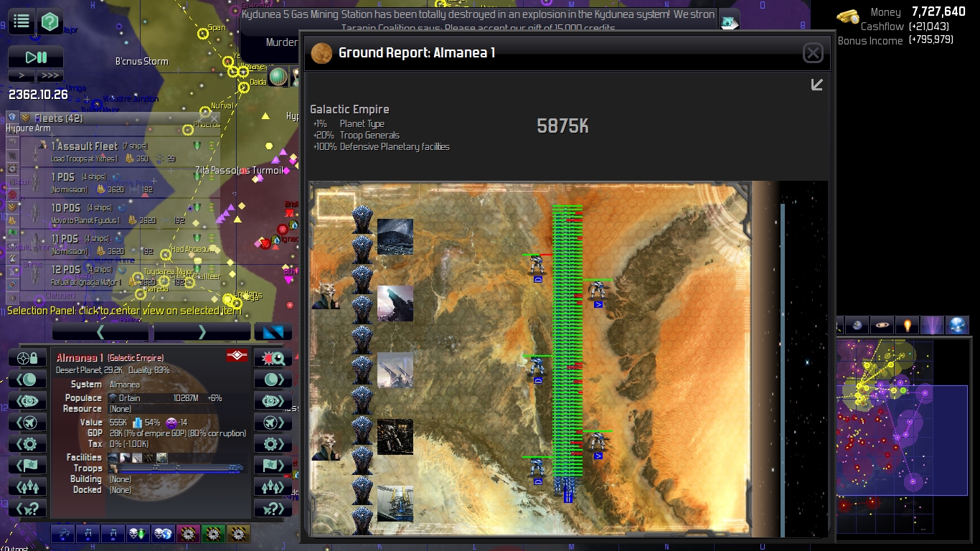The image size is (980, 551).
Task: Toggle the play/pause game button
Action: (x=36, y=57)
